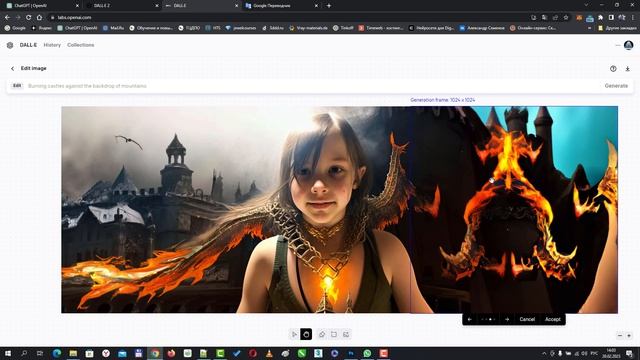Download the edited image
Image resolution: width=640 pixels, height=360 pixels.
627,69
